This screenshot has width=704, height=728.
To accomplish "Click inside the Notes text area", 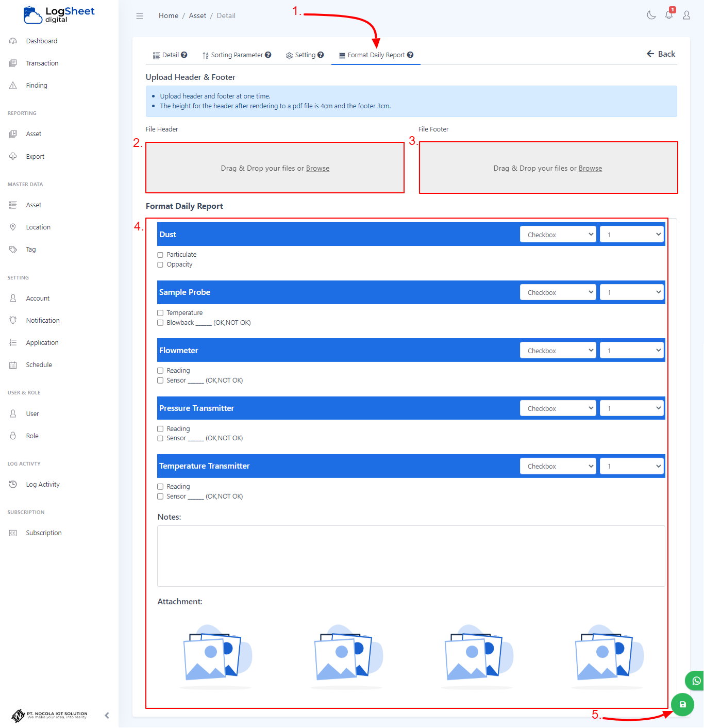I will click(x=411, y=556).
